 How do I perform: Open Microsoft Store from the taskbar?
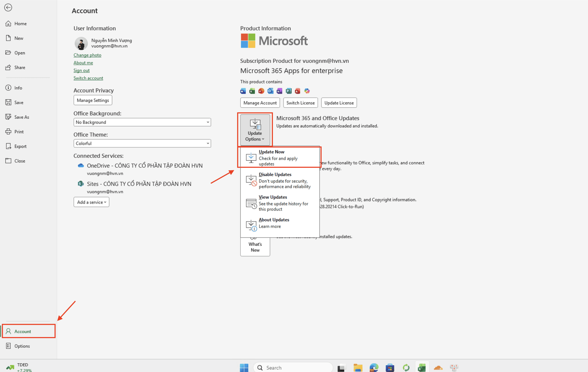click(390, 368)
